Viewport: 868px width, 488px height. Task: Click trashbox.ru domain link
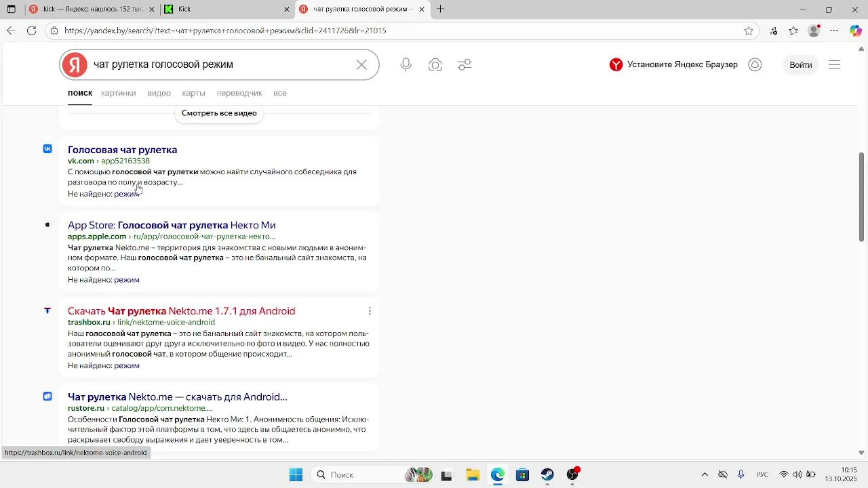coord(89,323)
